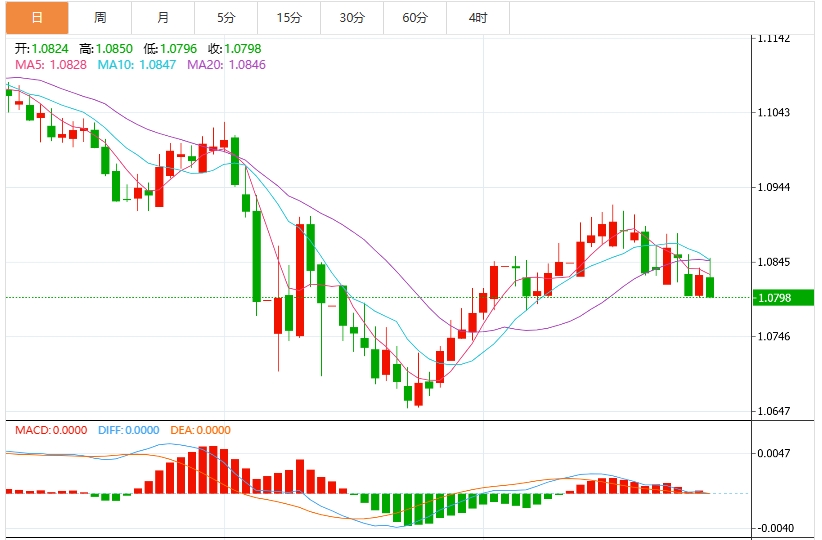Open the 30分 timeframe tab
This screenshot has width=822, height=540.
click(x=352, y=18)
